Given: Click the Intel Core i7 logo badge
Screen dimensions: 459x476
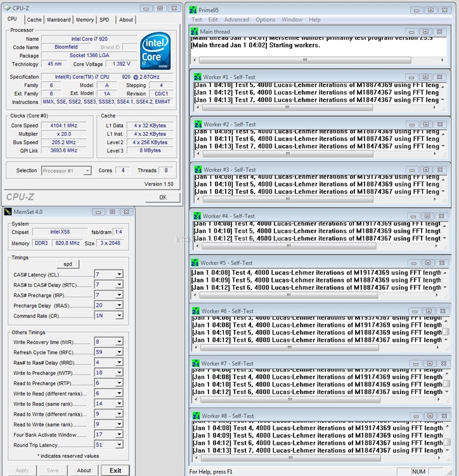Looking at the screenshot, I should (155, 51).
